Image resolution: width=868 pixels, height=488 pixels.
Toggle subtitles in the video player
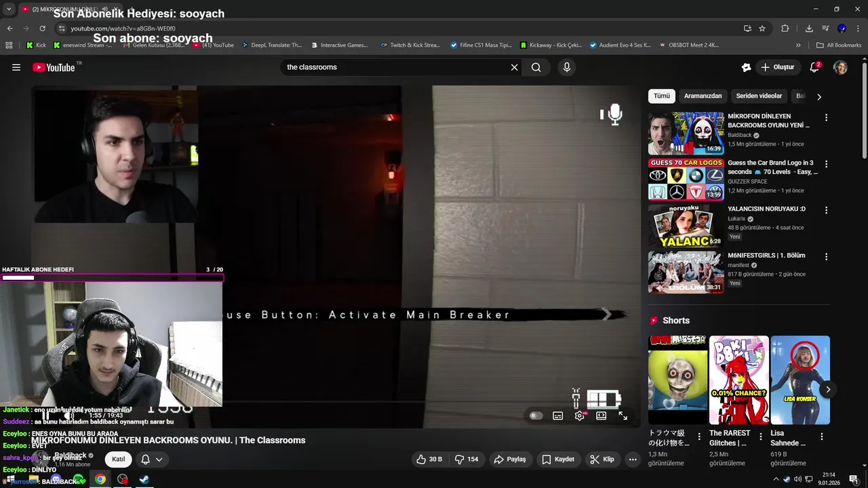coord(557,416)
